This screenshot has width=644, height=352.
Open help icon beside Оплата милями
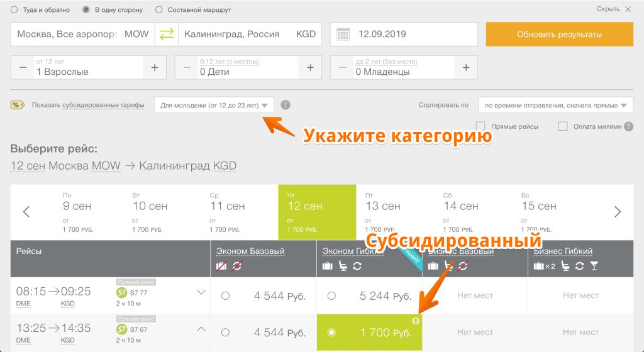(x=628, y=126)
